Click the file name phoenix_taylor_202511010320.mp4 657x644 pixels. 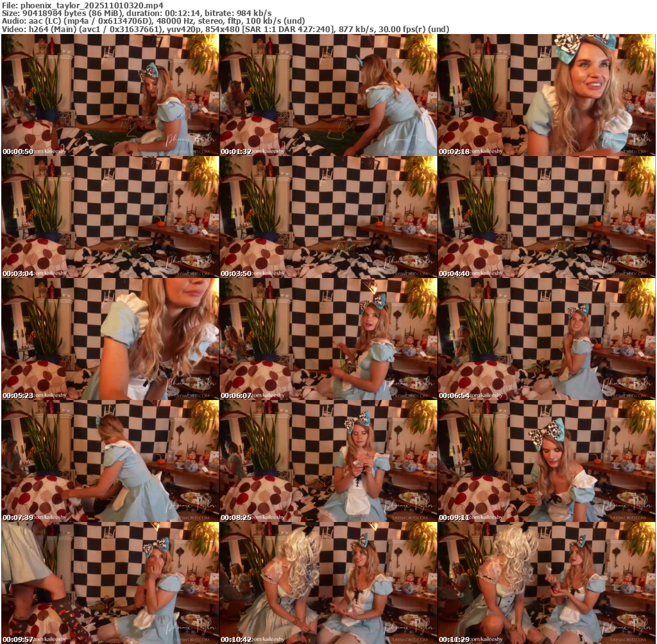tap(92, 5)
